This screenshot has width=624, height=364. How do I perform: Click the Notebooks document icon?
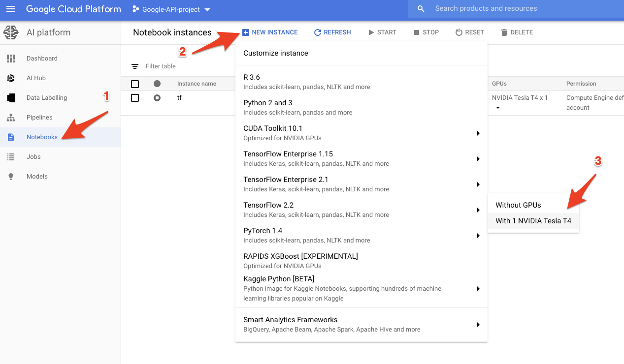11,137
